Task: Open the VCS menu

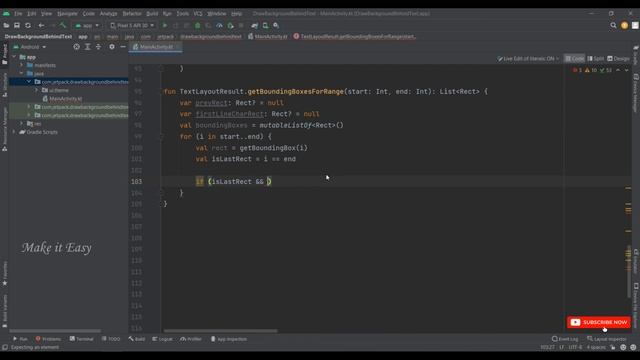Action: click(198, 13)
